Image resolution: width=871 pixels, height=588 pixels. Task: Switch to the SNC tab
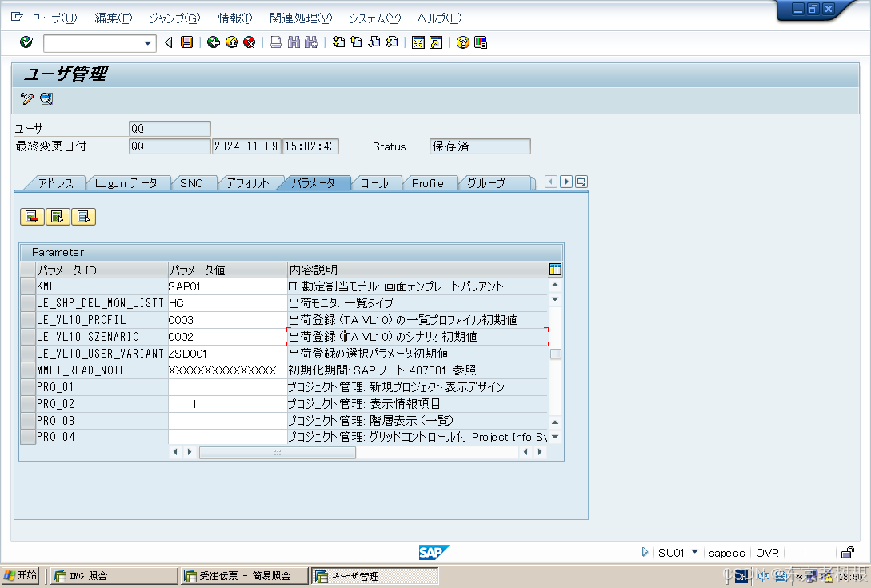coord(191,183)
